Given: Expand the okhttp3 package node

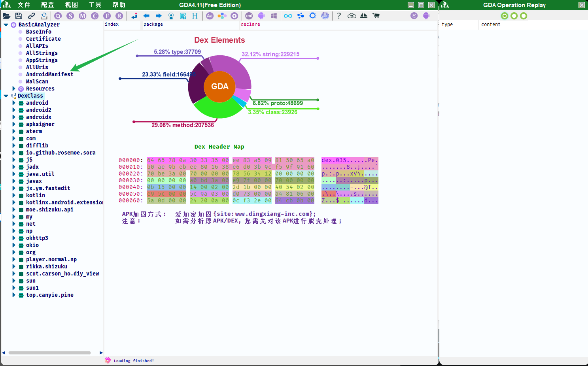Looking at the screenshot, I should (x=14, y=238).
